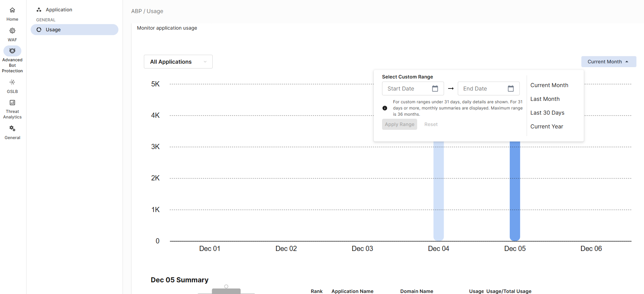Image resolution: width=644 pixels, height=294 pixels.
Task: Click the Apply Range button
Action: 400,124
